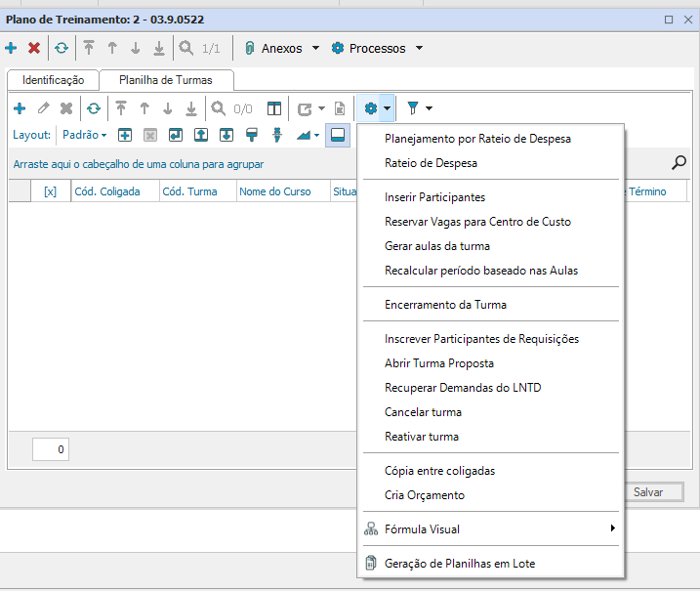The image size is (700, 591).
Task: Switch to the Identificação tab
Action: 53,80
